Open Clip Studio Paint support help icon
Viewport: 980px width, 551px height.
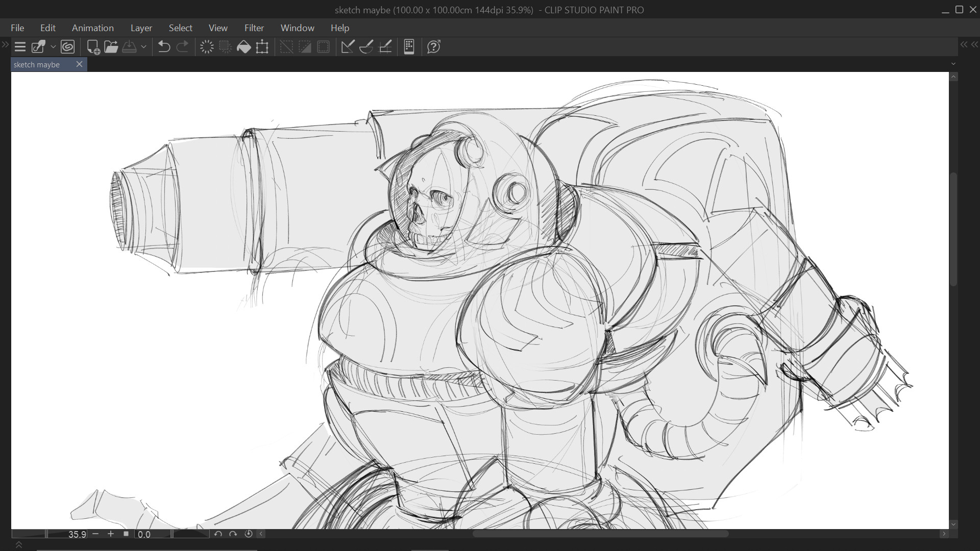pyautogui.click(x=433, y=47)
